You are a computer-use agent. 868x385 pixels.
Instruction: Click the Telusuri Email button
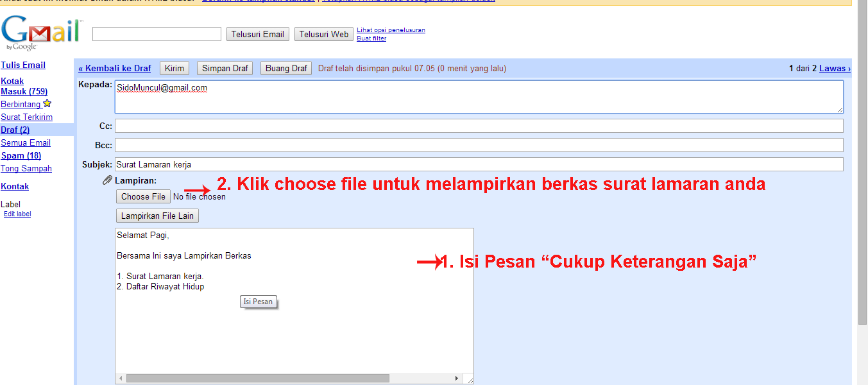pos(258,34)
